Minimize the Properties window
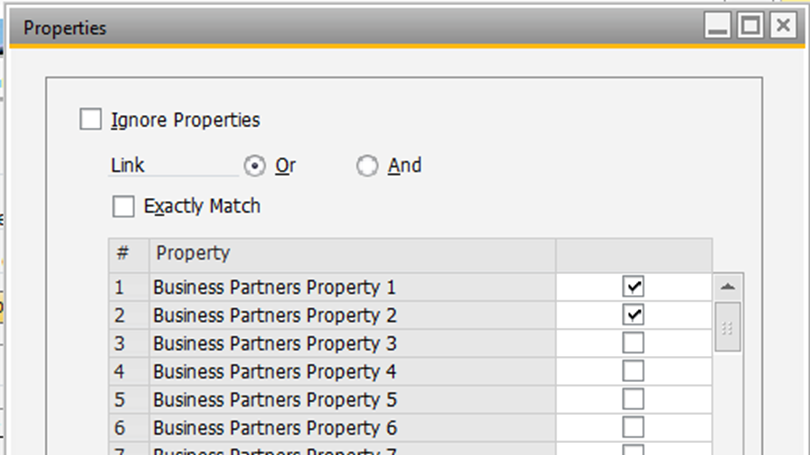Screen dimensions: 810x455 coord(718,27)
